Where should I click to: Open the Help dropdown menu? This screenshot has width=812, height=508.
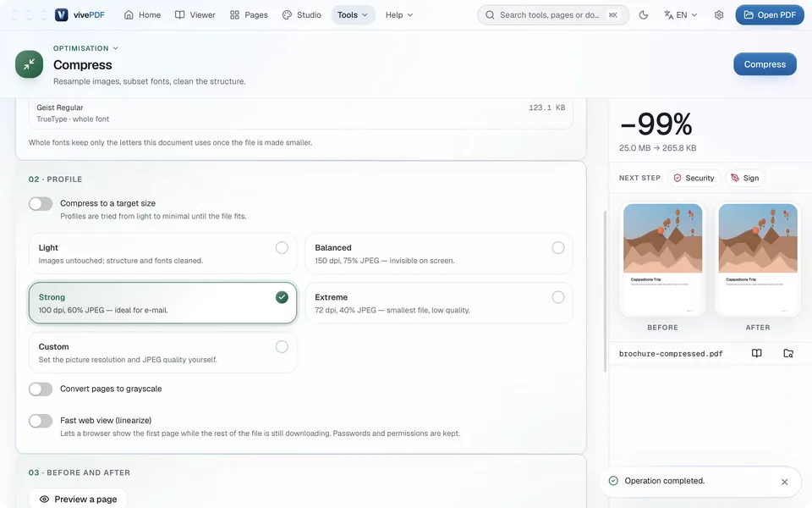(398, 15)
